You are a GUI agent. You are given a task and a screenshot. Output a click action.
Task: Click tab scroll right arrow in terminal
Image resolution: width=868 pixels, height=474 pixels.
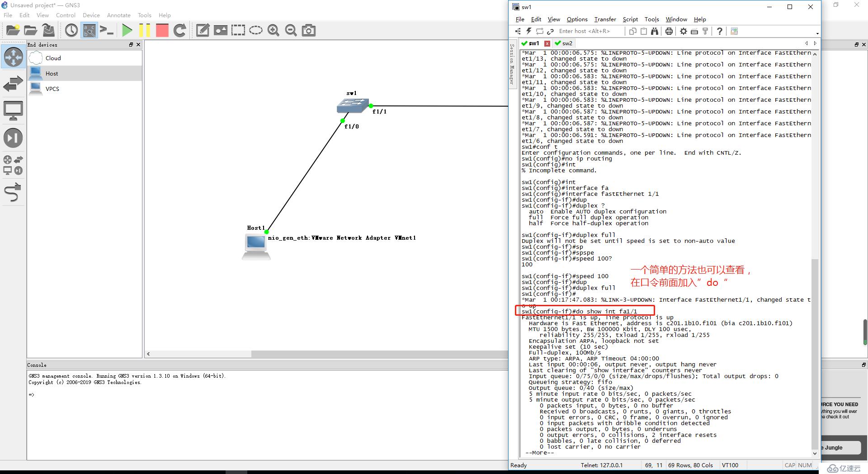815,43
